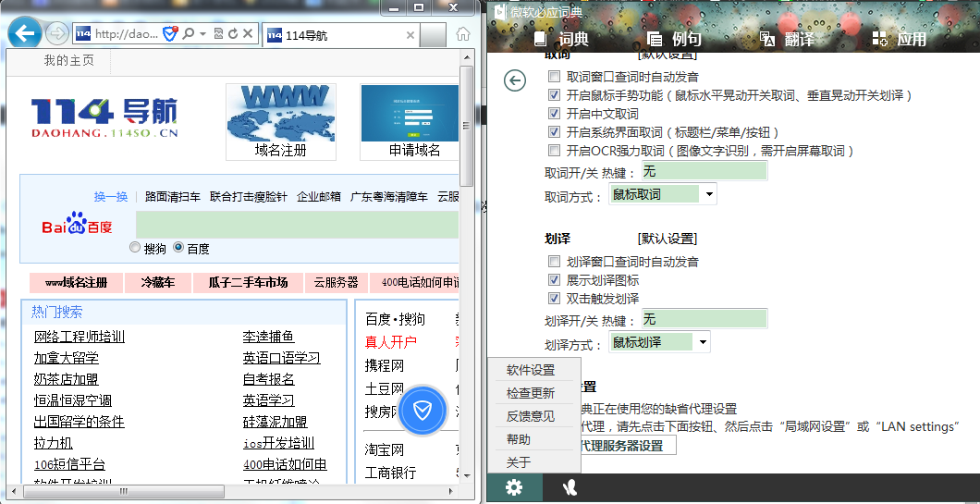
Task: Open the 真人开户 red link
Action: point(391,342)
